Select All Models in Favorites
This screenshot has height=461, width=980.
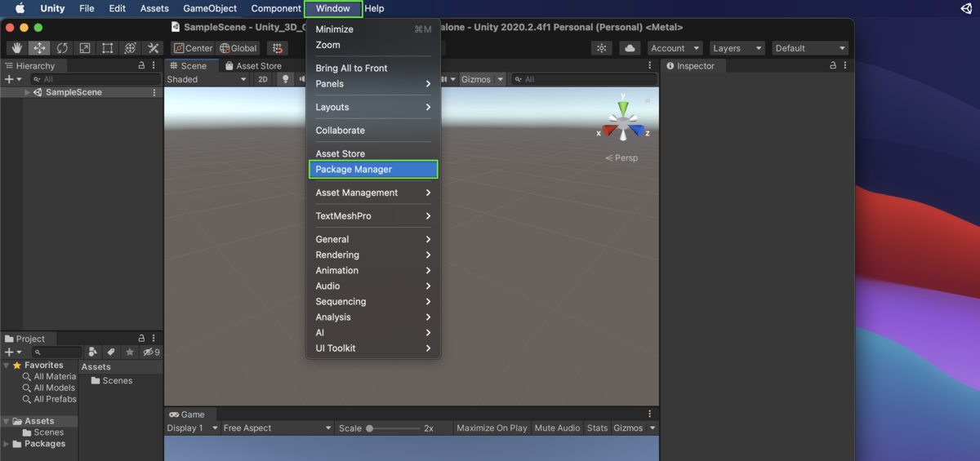click(49, 388)
